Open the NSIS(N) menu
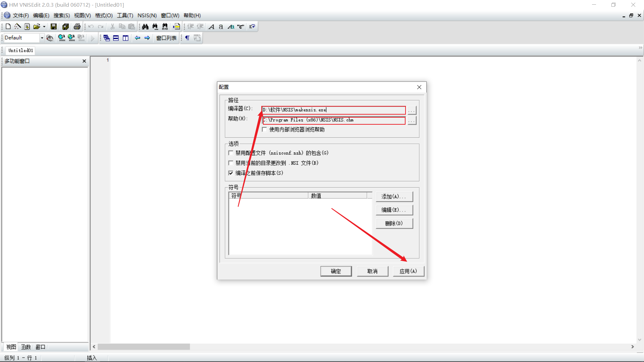 [147, 15]
